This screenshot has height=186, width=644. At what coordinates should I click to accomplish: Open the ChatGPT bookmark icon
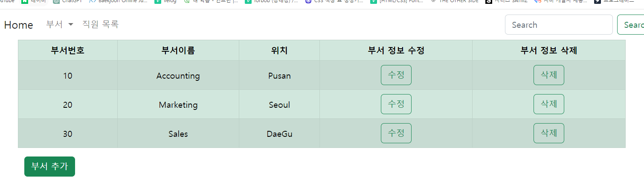pyautogui.click(x=56, y=1)
